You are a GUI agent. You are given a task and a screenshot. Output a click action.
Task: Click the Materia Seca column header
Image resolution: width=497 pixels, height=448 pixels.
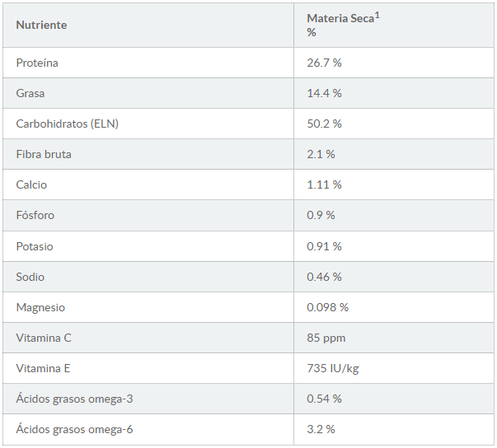click(x=343, y=25)
